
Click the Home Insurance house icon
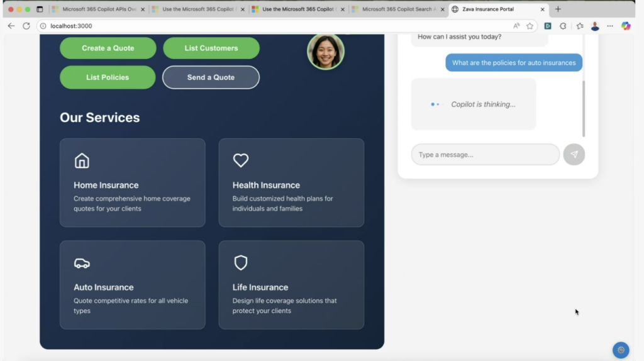[x=82, y=160]
